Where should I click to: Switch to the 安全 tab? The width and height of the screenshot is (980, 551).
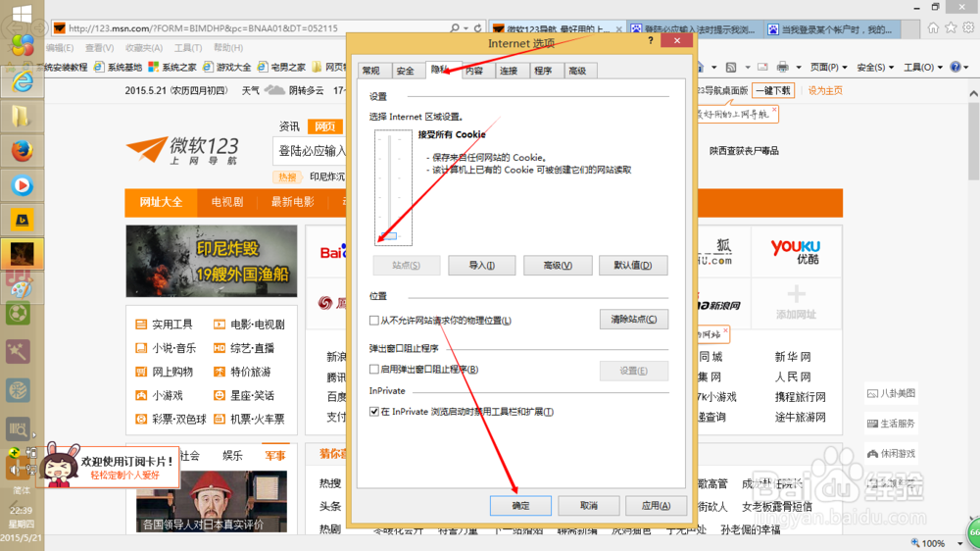point(408,71)
